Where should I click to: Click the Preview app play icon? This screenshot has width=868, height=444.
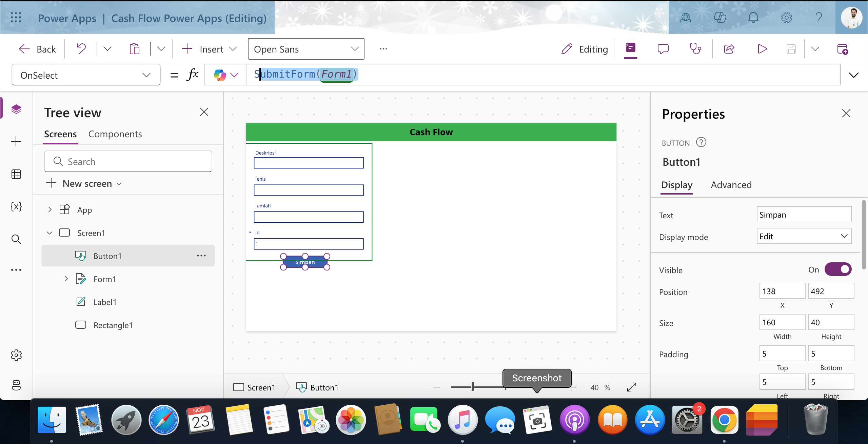coord(762,49)
